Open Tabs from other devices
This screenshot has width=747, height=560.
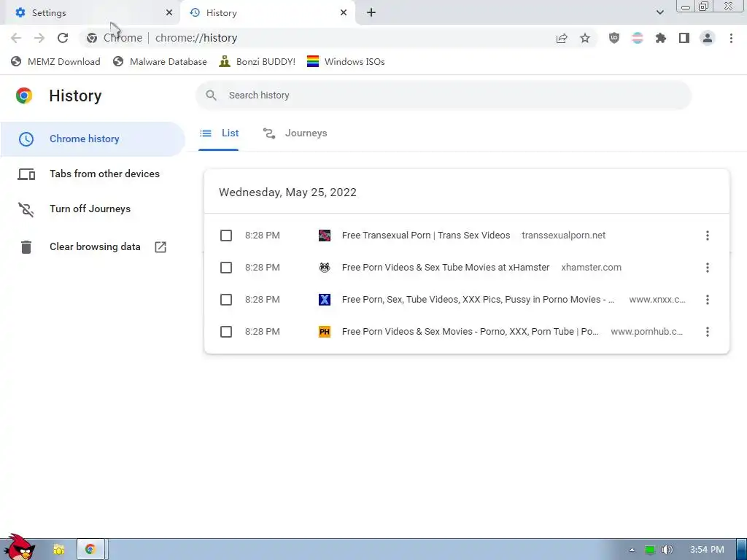point(93,174)
